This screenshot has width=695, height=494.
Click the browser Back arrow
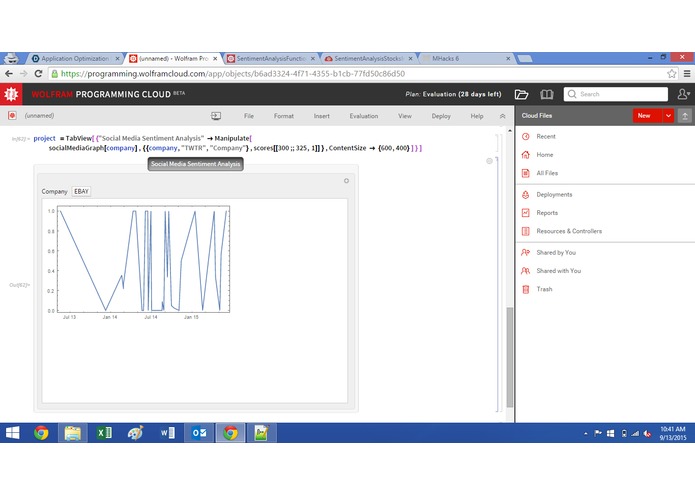(x=9, y=74)
